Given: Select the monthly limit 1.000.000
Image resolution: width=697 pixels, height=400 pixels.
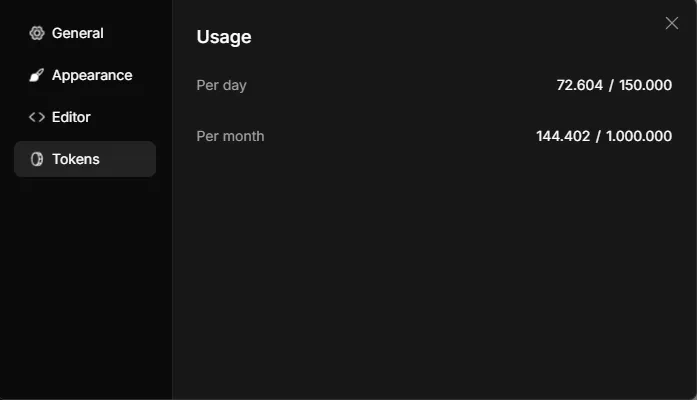Looking at the screenshot, I should click(639, 136).
